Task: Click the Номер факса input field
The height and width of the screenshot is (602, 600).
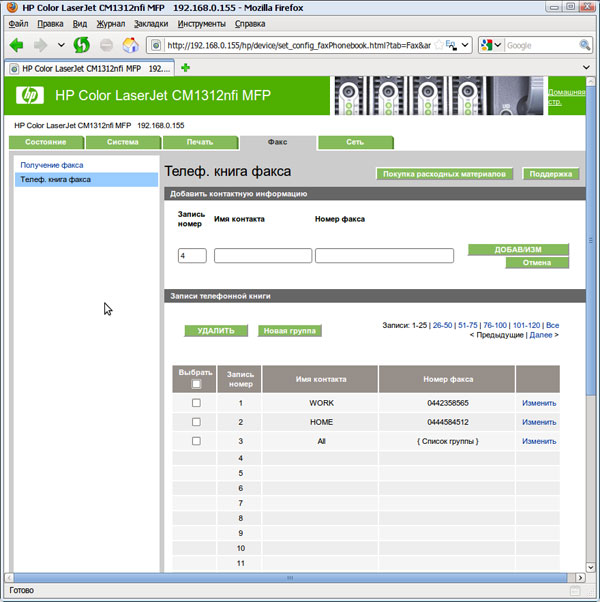Action: coord(384,256)
